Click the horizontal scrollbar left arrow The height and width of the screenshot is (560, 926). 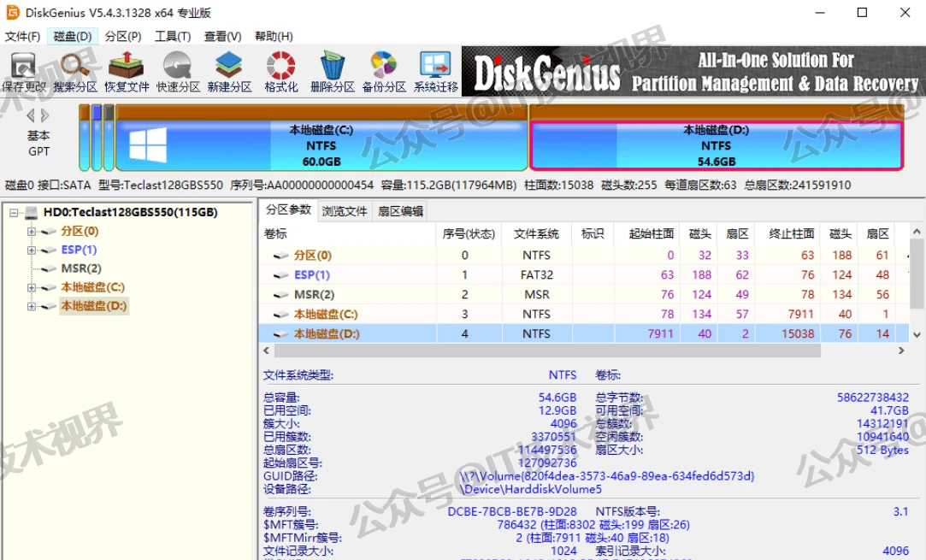click(x=267, y=351)
